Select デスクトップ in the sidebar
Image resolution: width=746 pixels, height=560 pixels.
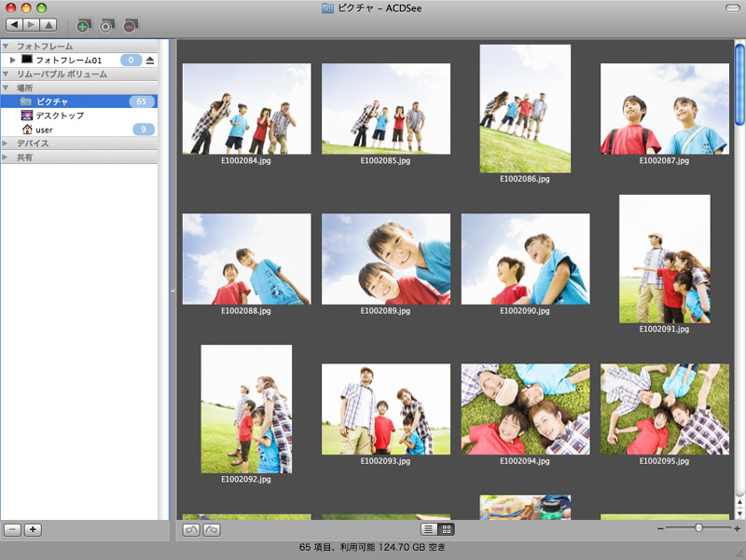pyautogui.click(x=79, y=116)
